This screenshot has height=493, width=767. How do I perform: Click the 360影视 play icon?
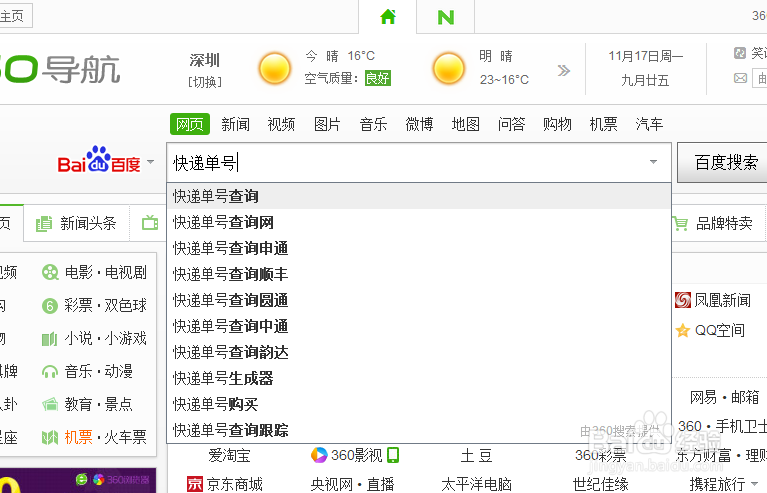tap(319, 455)
